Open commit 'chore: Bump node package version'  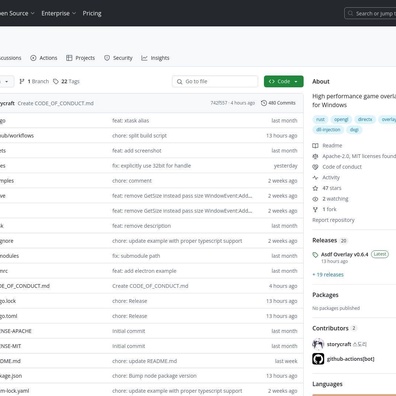tap(154, 376)
